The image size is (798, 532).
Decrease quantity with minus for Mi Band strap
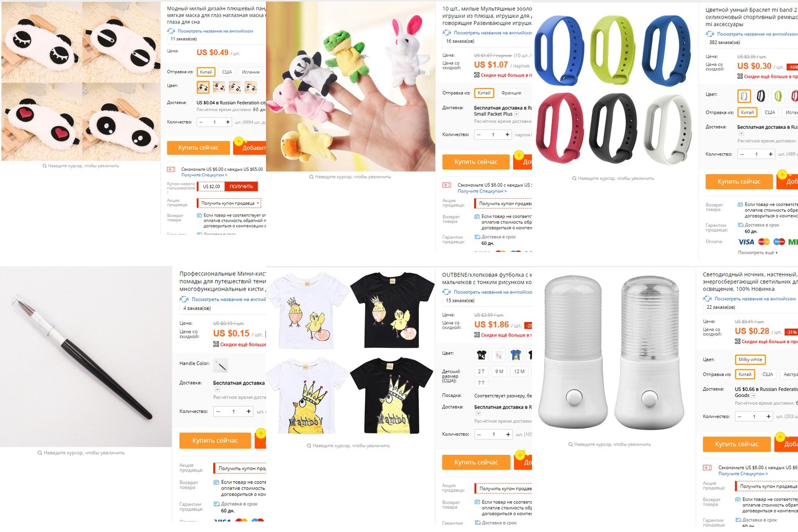coord(742,154)
